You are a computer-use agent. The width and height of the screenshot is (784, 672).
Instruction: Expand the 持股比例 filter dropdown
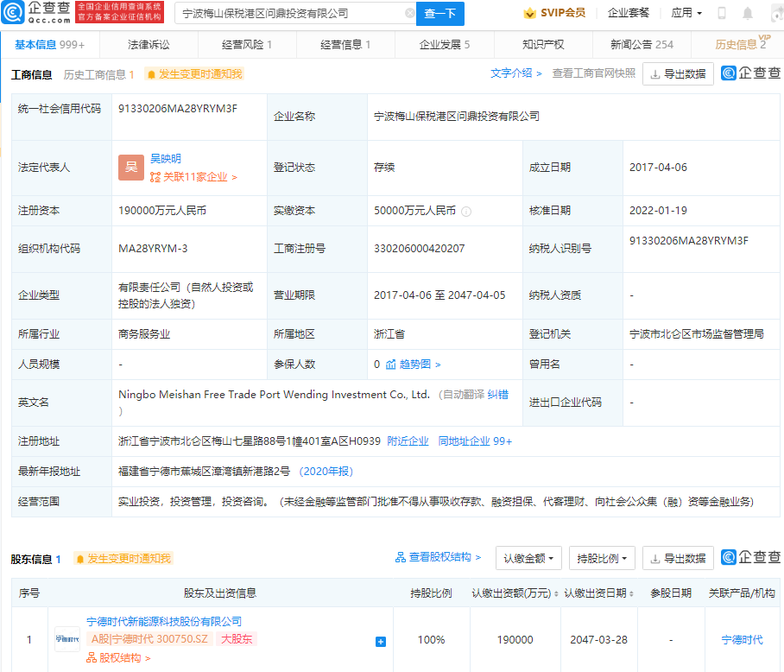point(603,558)
